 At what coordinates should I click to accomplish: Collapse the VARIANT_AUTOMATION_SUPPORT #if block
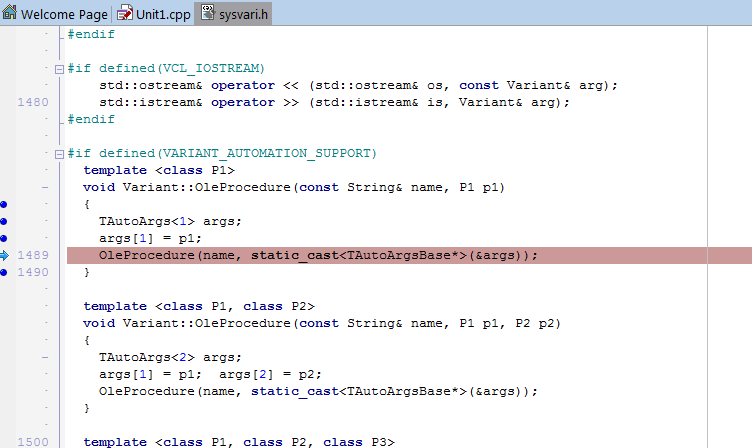coord(59,153)
